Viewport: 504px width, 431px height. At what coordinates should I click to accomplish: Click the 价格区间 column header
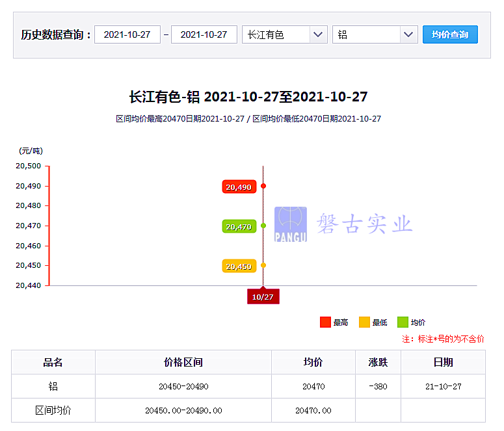coord(183,362)
